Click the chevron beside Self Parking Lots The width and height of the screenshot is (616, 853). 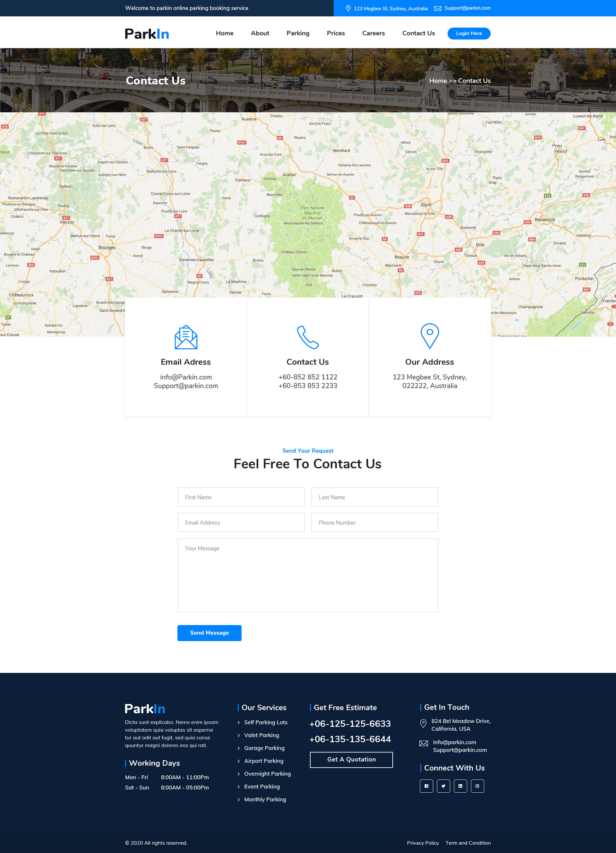tap(239, 722)
